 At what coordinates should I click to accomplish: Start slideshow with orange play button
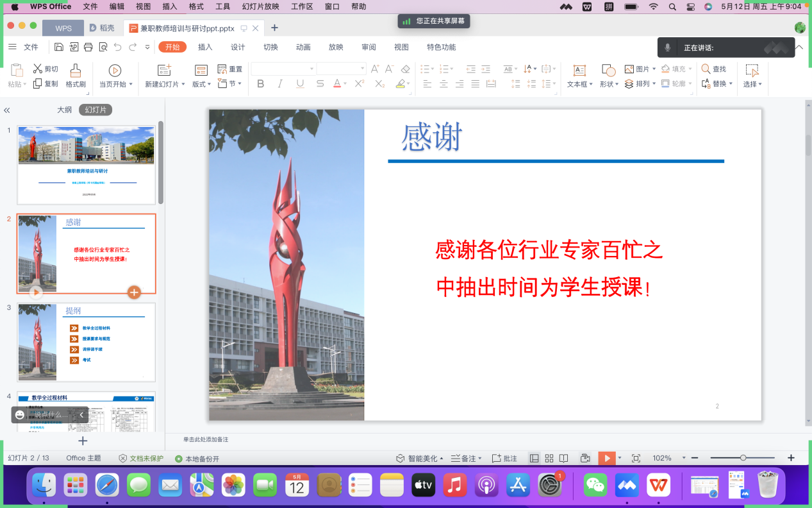tap(606, 458)
